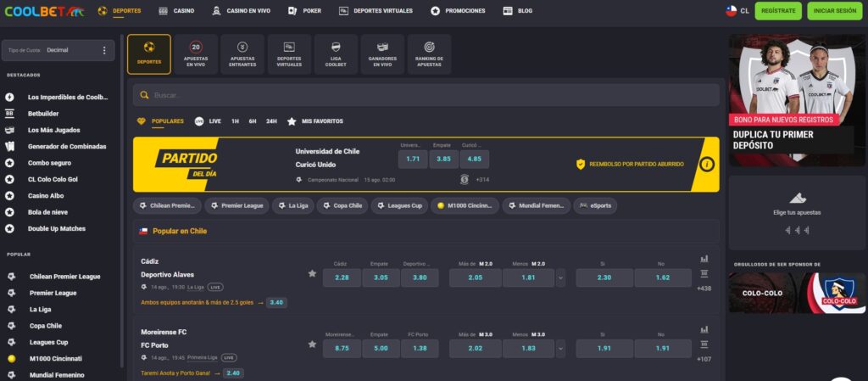The height and width of the screenshot is (381, 868).
Task: Open +107 markets for Moreirense match
Action: [x=704, y=360]
